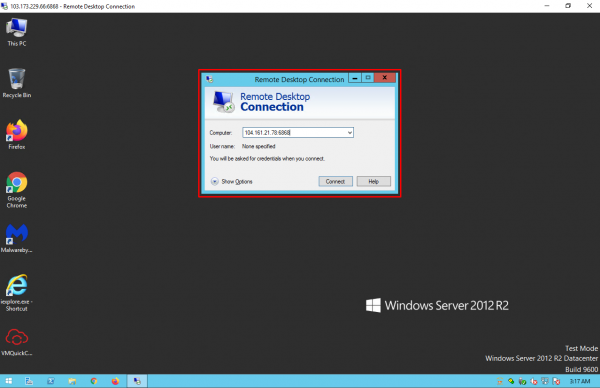Viewport: 600px width, 388px height.
Task: Select the Firefox desktop shortcut
Action: click(17, 135)
